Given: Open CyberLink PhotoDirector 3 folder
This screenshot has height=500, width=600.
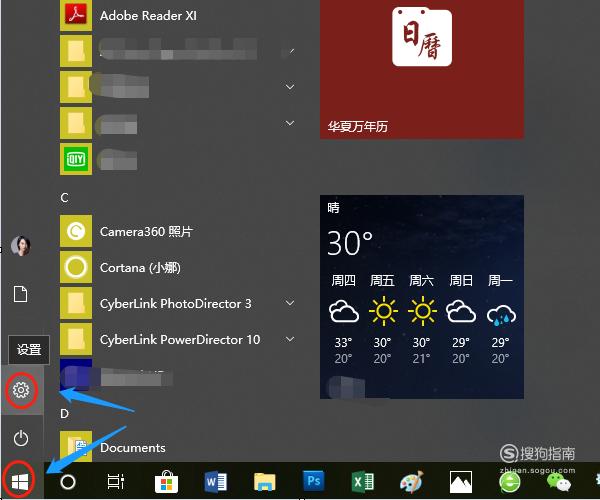Looking at the screenshot, I should (x=178, y=303).
